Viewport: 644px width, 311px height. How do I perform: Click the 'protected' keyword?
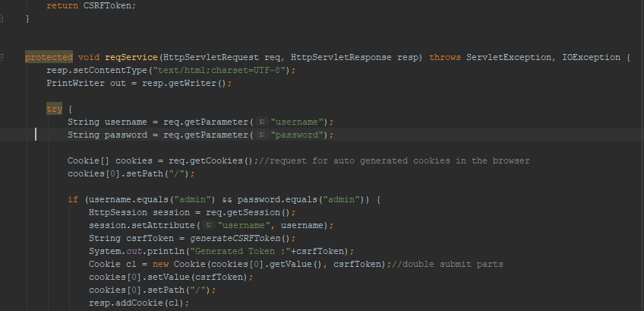coord(49,57)
